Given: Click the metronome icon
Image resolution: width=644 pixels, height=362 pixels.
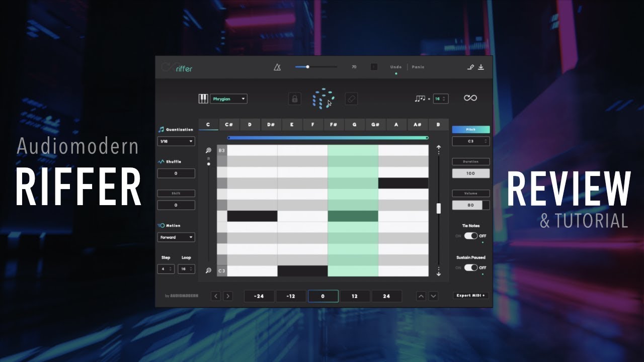Looking at the screenshot, I should (277, 67).
